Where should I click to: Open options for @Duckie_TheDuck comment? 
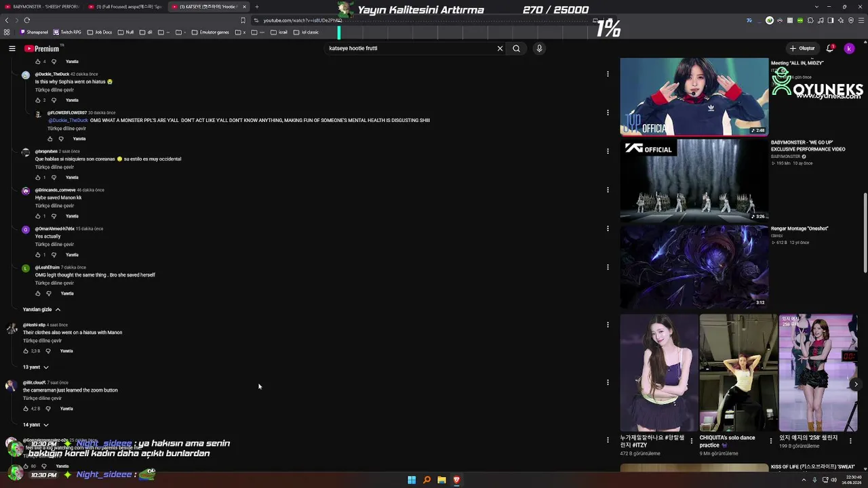coord(608,74)
